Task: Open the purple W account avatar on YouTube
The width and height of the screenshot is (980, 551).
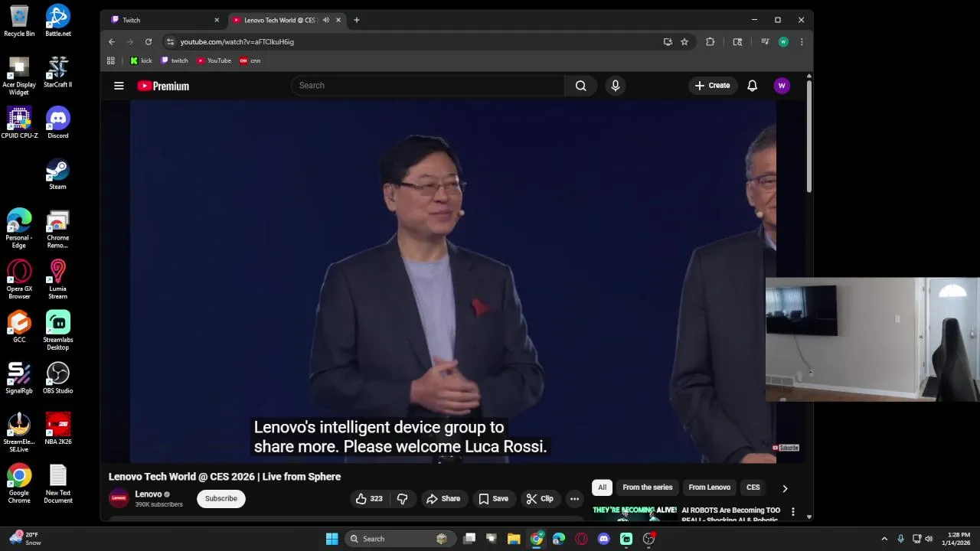Action: click(782, 86)
